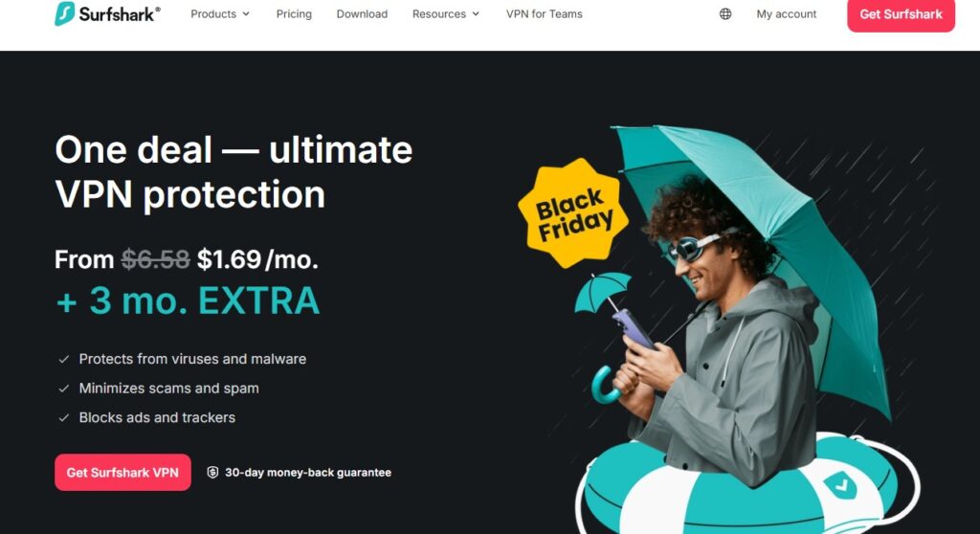Screen dimensions: 980x534
Task: Click checkmark beside Blocks ads and trackers
Action: pyautogui.click(x=64, y=417)
